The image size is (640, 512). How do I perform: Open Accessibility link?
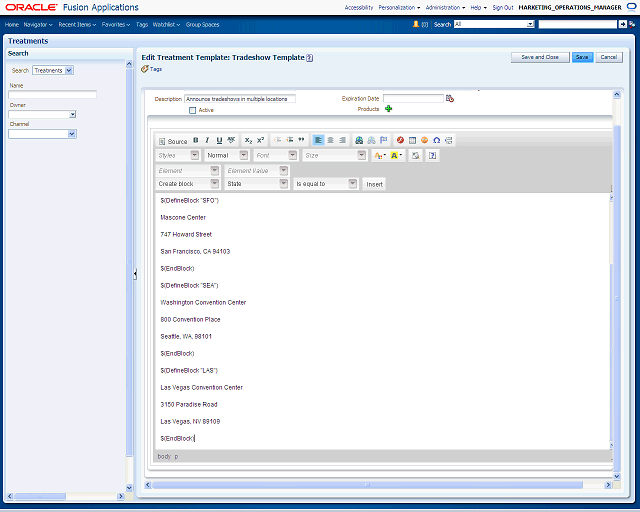(x=359, y=7)
